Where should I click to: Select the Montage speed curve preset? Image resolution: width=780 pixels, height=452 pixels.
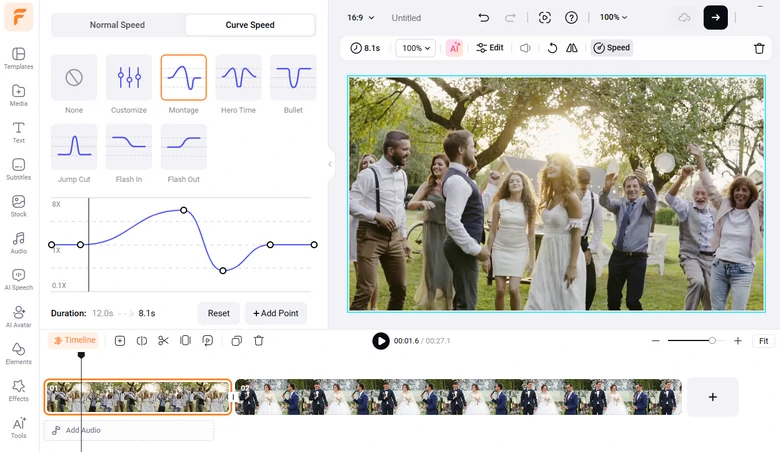tap(184, 78)
